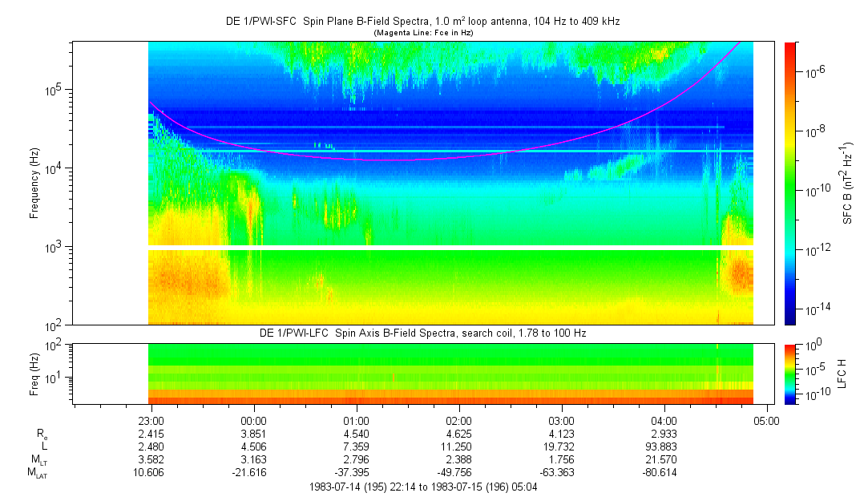This screenshot has height=497, width=868.
Task: Click the L value 93.883
Action: [664, 446]
